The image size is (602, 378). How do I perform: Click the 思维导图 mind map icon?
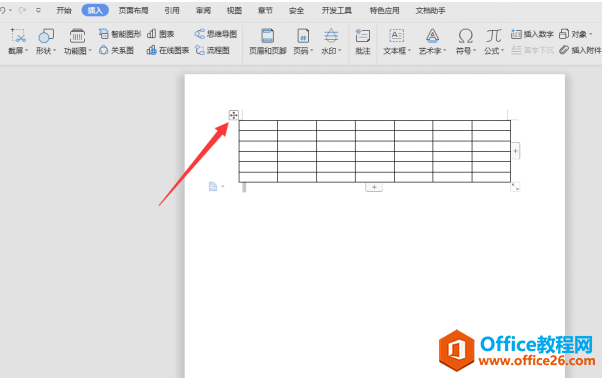200,34
